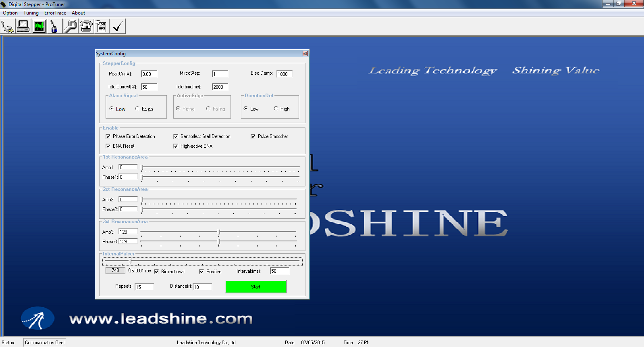Image resolution: width=644 pixels, height=347 pixels.
Task: Click the hand holding document icon
Action: [101, 27]
